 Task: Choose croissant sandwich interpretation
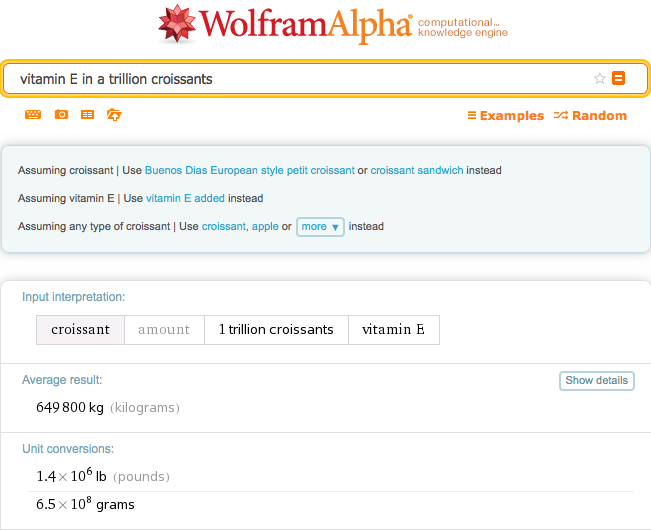click(417, 170)
